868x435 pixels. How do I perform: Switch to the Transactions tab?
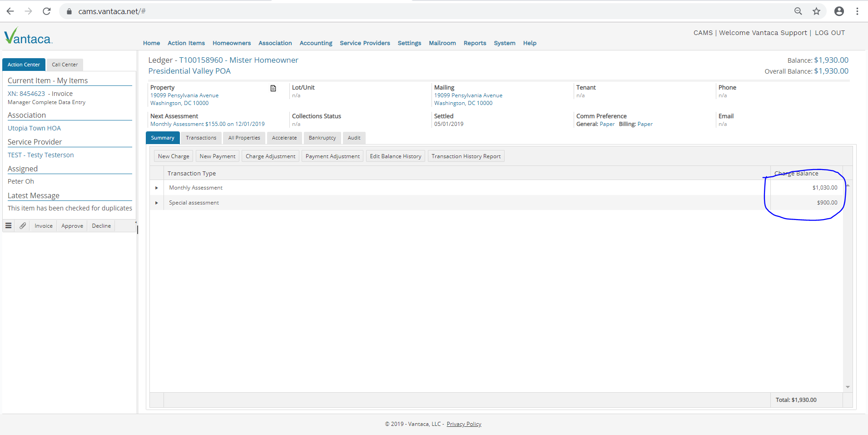coord(201,138)
